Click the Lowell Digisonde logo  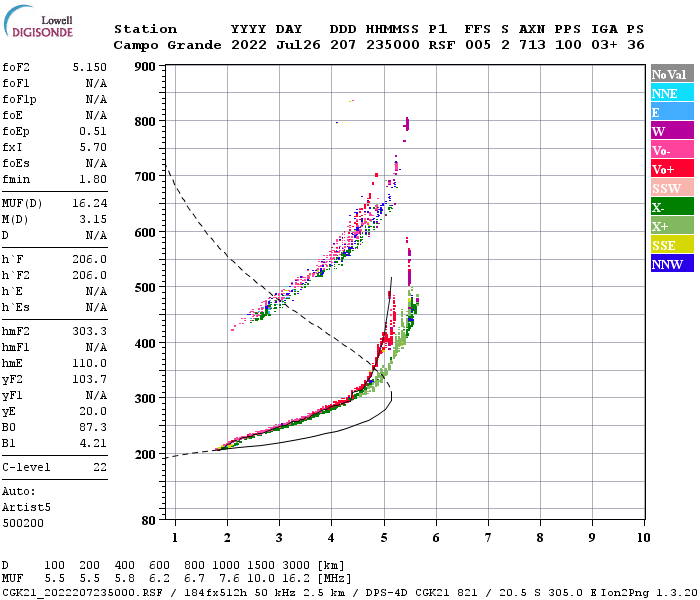pos(38,21)
